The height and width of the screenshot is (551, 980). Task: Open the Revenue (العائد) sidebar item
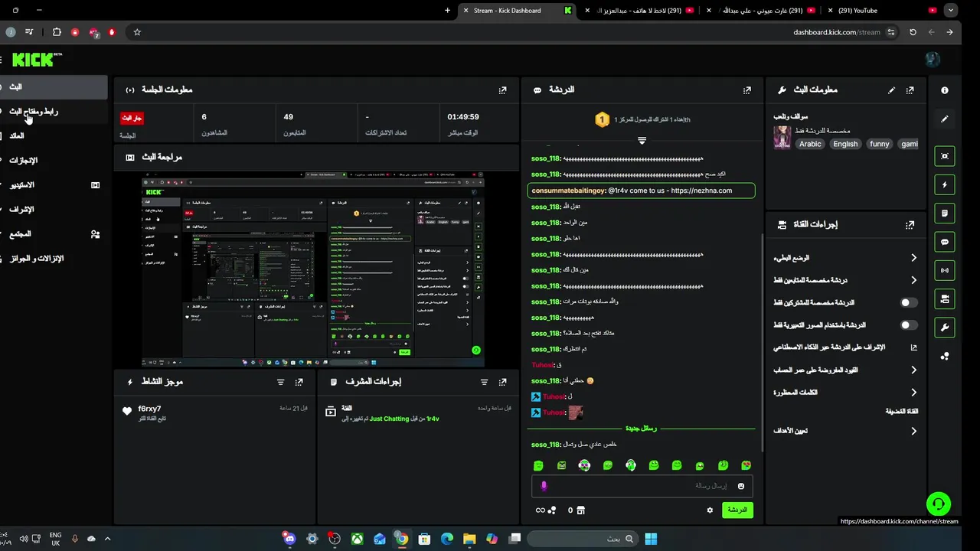coord(54,135)
